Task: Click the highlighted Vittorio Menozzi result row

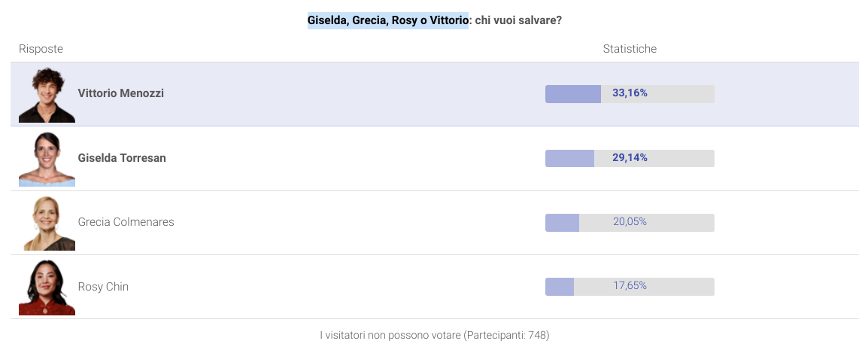Action: click(x=434, y=94)
